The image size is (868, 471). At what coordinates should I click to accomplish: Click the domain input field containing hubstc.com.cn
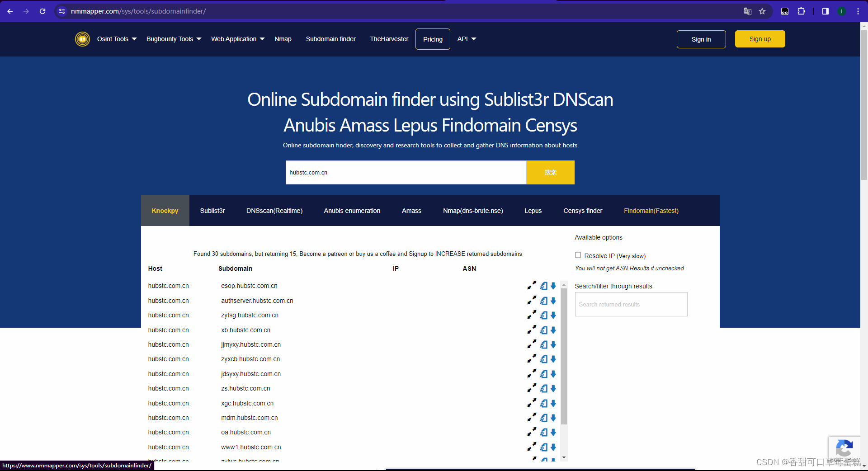(x=406, y=172)
